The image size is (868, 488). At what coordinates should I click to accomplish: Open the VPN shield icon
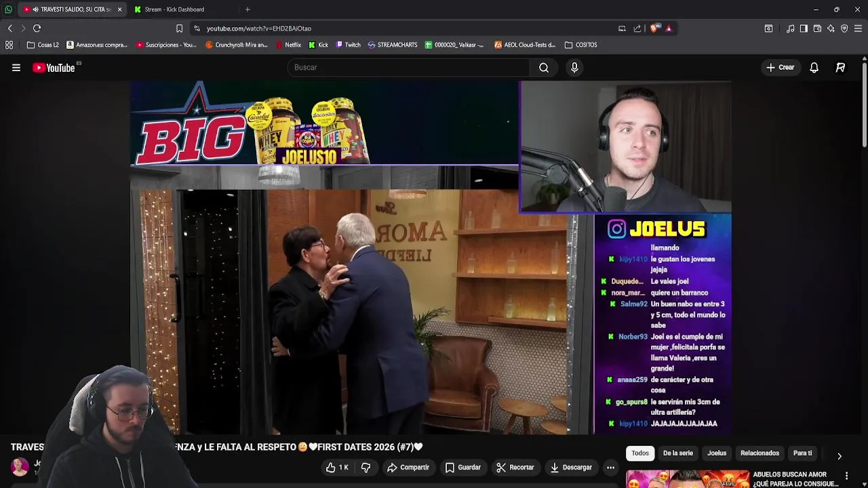pos(844,28)
